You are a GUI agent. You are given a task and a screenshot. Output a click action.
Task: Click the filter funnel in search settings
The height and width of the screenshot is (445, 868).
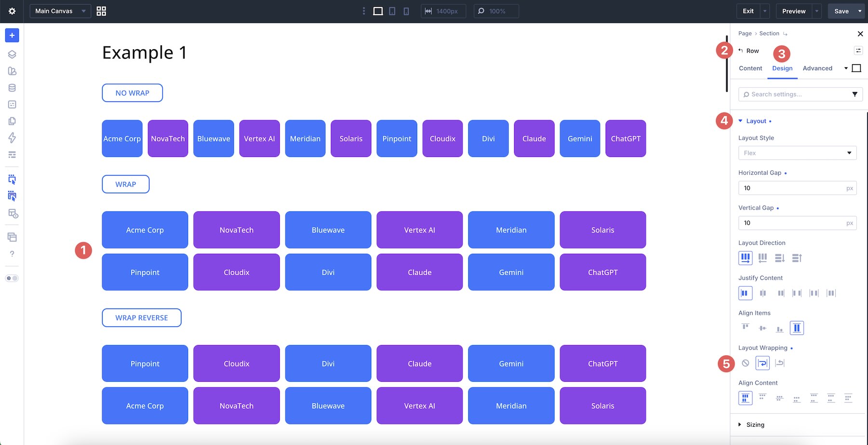[854, 94]
